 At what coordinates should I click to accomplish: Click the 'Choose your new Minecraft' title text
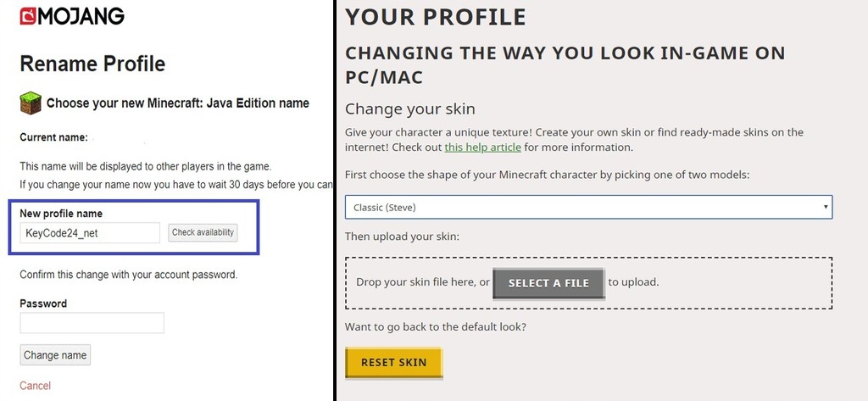[x=178, y=103]
